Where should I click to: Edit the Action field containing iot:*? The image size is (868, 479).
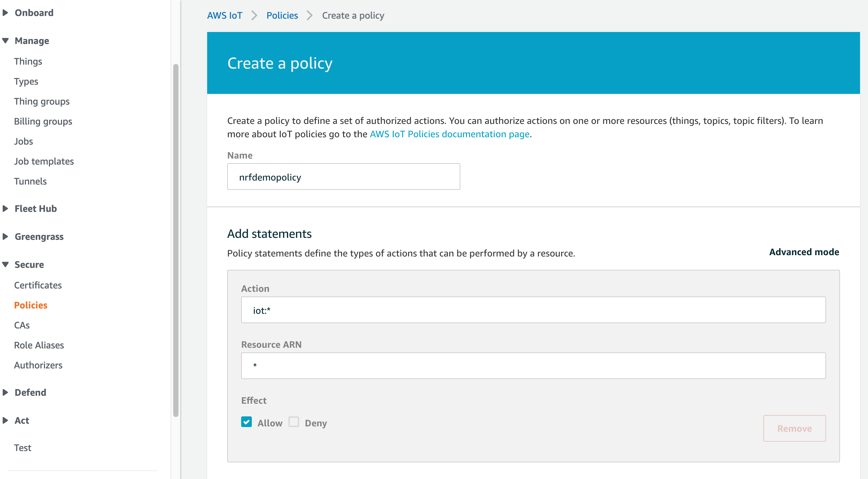[x=532, y=309]
